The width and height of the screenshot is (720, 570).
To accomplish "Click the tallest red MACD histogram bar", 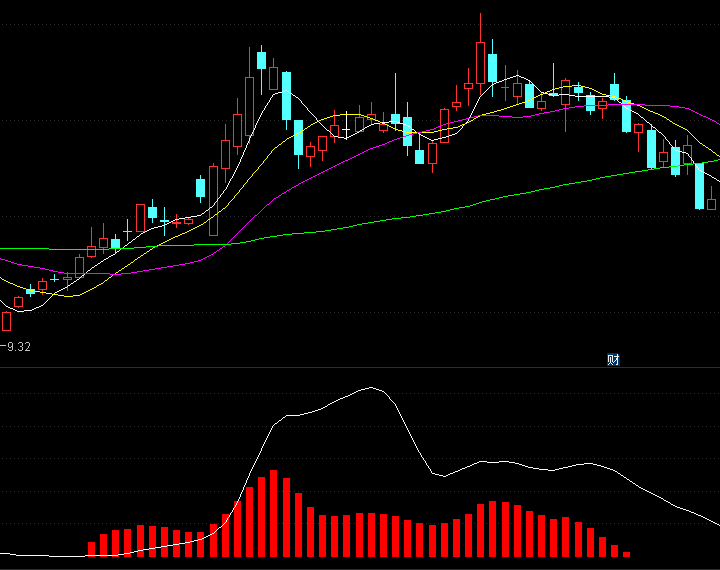I will coord(274,514).
